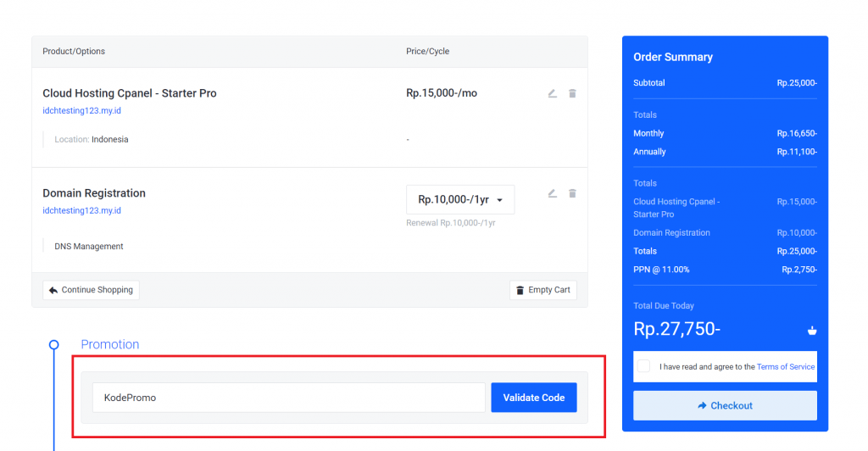Edit the Cloud Hosting Cpanel item
Image resolution: width=868 pixels, height=451 pixels.
(552, 93)
